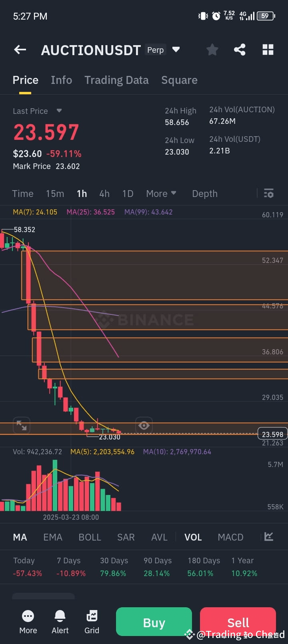Tap the back arrow icon
The width and height of the screenshot is (288, 644).
click(x=20, y=50)
